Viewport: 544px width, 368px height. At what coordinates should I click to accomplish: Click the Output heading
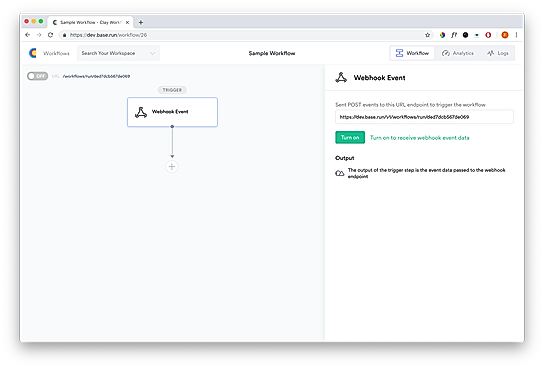pos(345,158)
